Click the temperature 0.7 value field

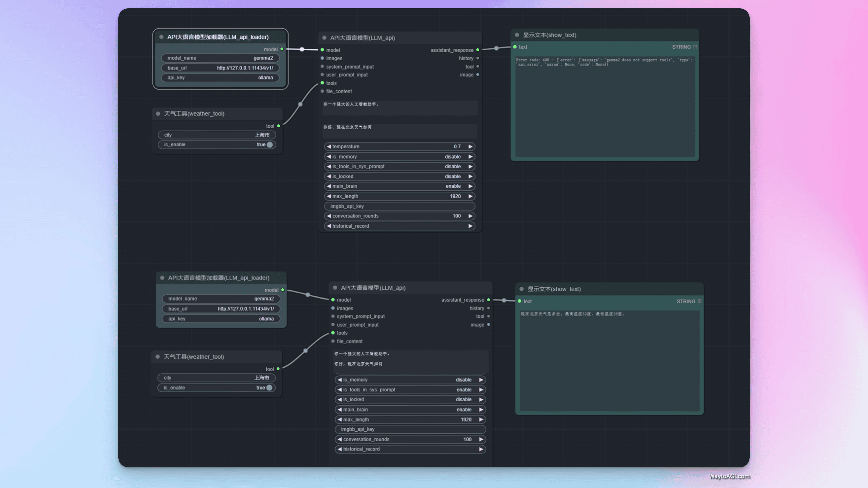point(400,146)
